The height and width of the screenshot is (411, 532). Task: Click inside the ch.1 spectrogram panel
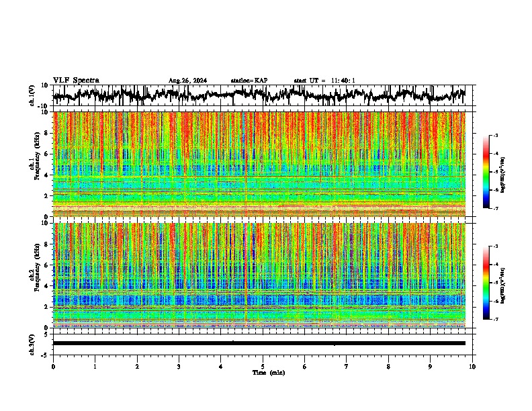[x=259, y=164]
